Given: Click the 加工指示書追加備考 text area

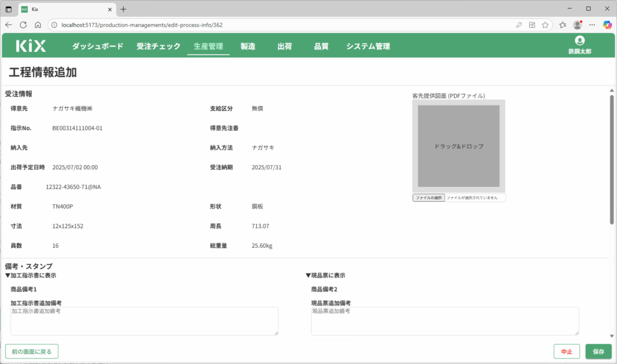Looking at the screenshot, I should coord(145,321).
